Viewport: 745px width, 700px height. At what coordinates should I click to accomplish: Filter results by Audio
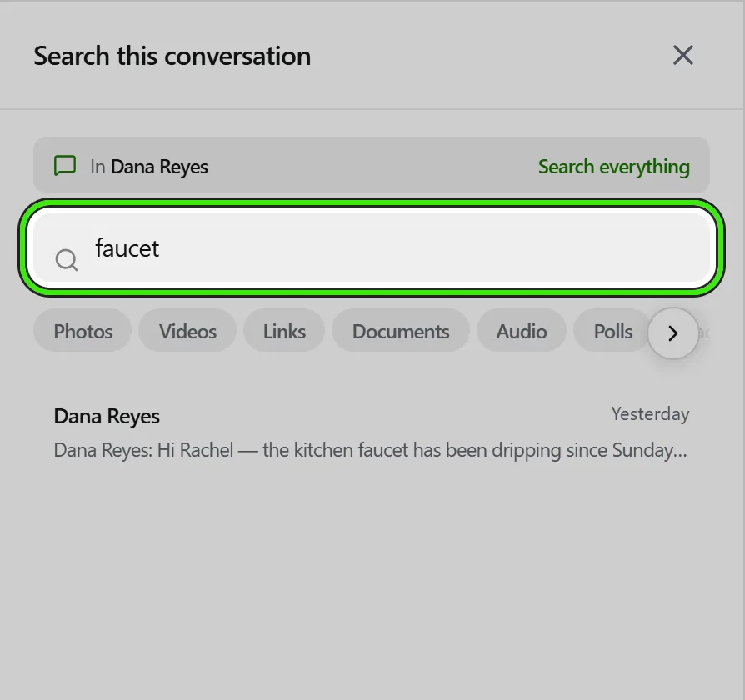coord(521,331)
